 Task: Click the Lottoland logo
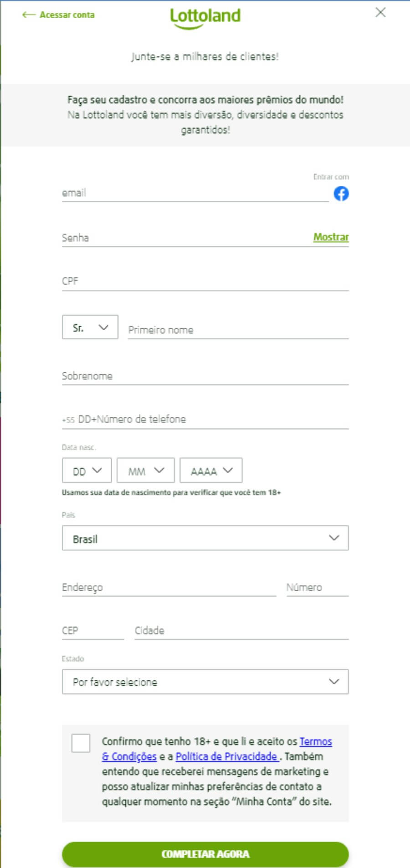click(x=205, y=18)
